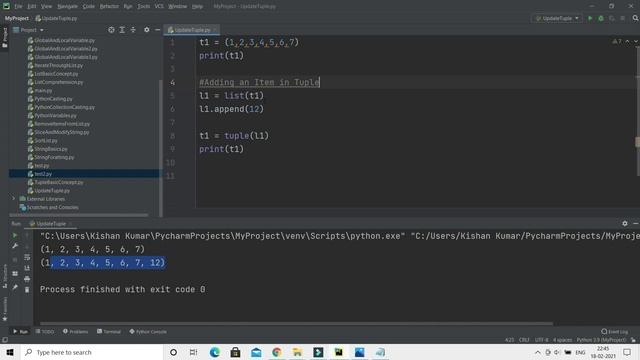Hide the Project panel via minus icon

(158, 30)
